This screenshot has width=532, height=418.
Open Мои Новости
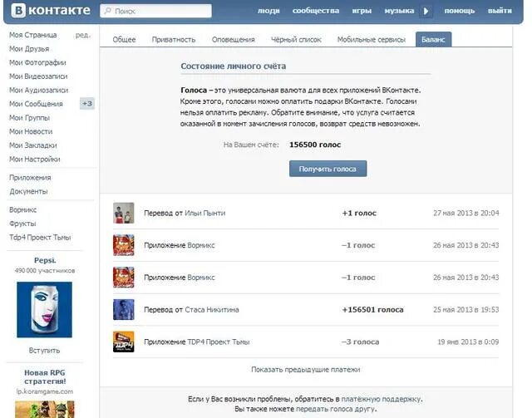31,131
